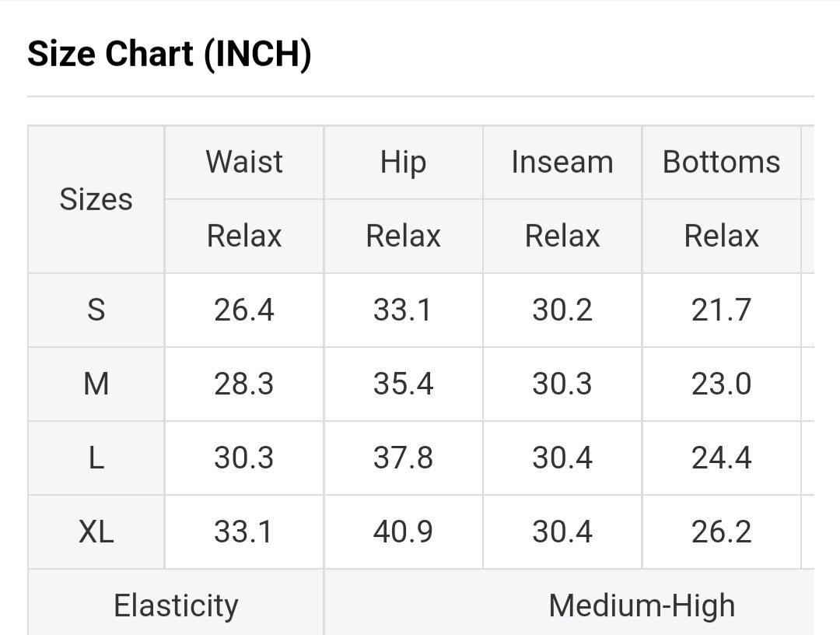Viewport: 840px width, 635px height.
Task: Select the Bottoms column header
Action: (x=721, y=162)
